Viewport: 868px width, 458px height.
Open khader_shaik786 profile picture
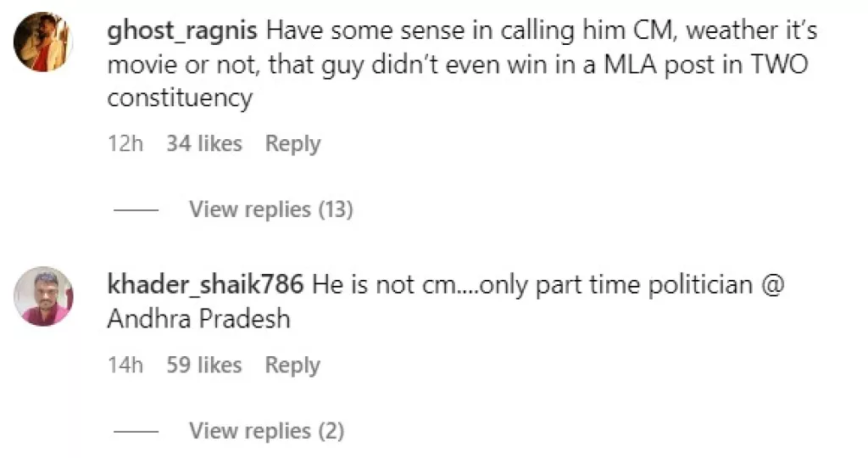45,296
